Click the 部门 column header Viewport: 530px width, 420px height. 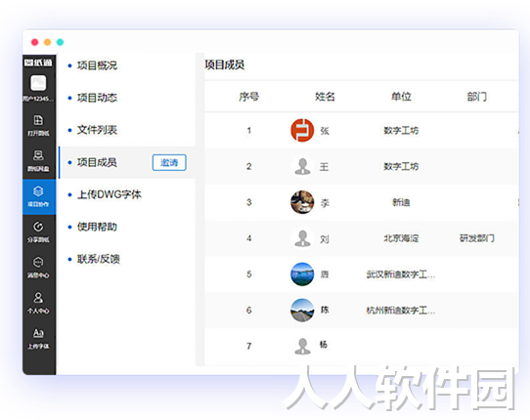coord(476,97)
